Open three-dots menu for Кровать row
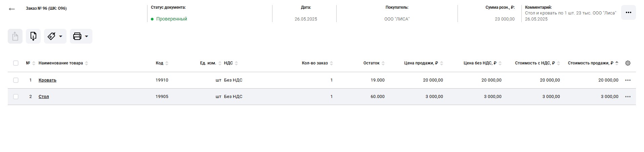 (628, 80)
